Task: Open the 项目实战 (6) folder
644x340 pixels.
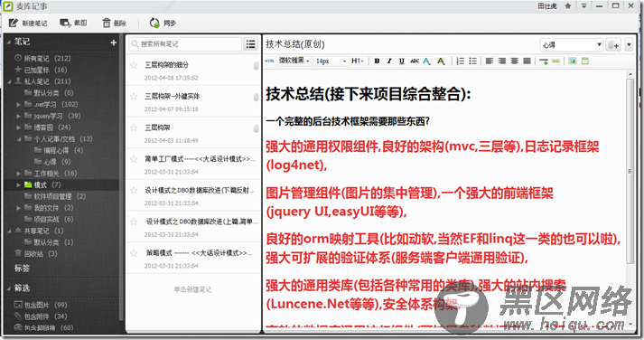Action: (49, 220)
